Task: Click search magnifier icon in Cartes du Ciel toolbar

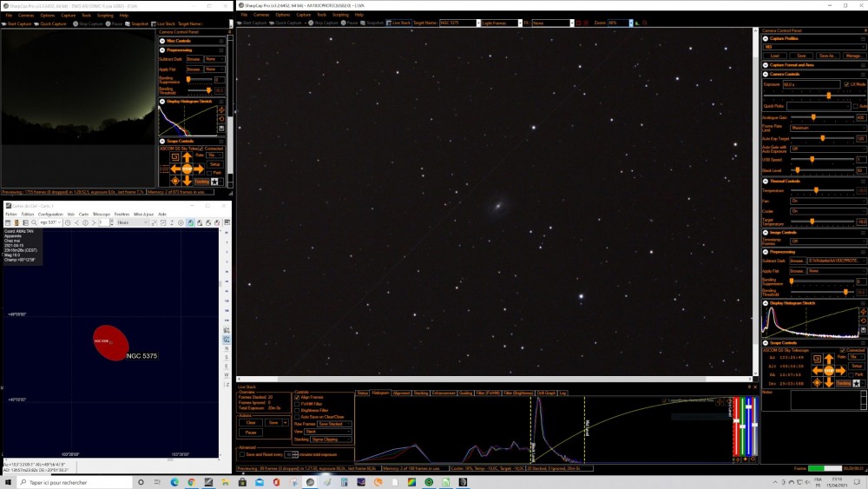Action: tap(34, 222)
